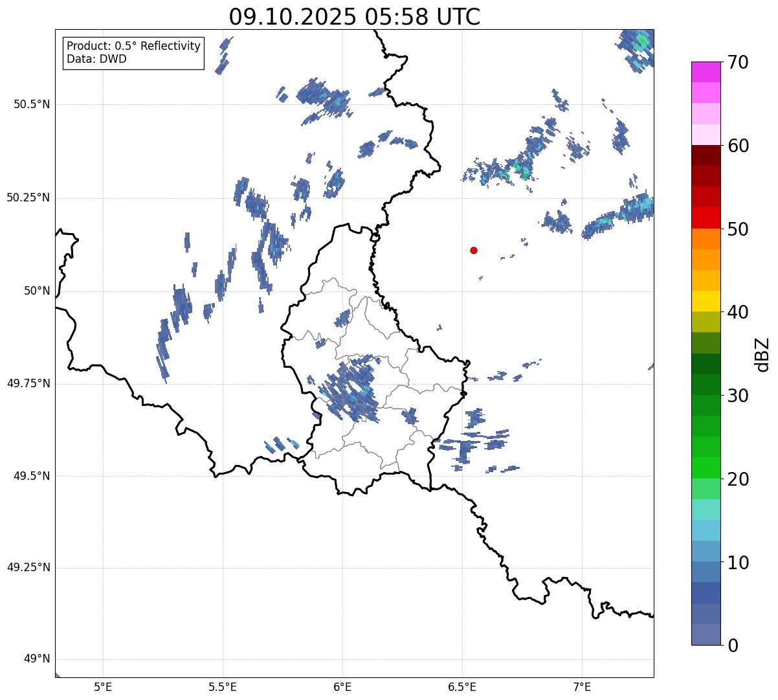This screenshot has height=700, width=778.
Task: Click the 49.5°N latitude label
Action: click(32, 476)
